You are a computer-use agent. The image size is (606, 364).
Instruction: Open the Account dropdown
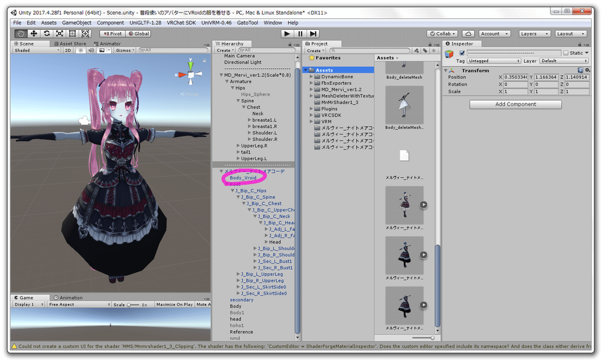(x=494, y=33)
